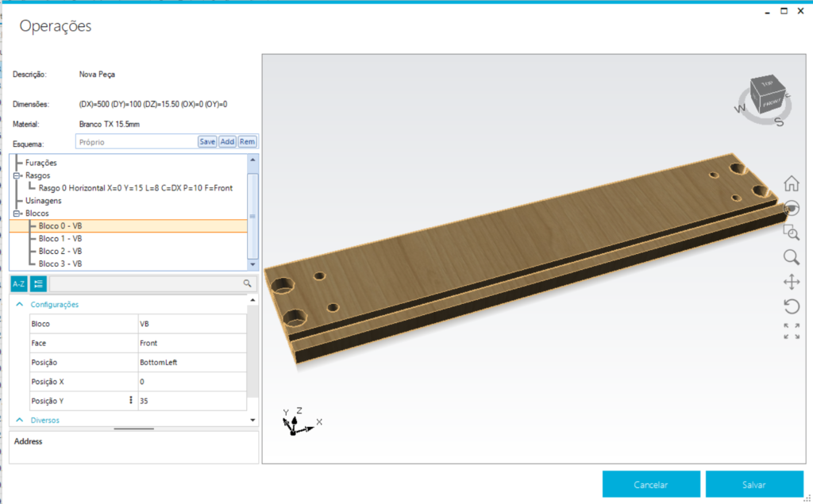Click the Branco TX 15.5mm material text

pos(110,124)
